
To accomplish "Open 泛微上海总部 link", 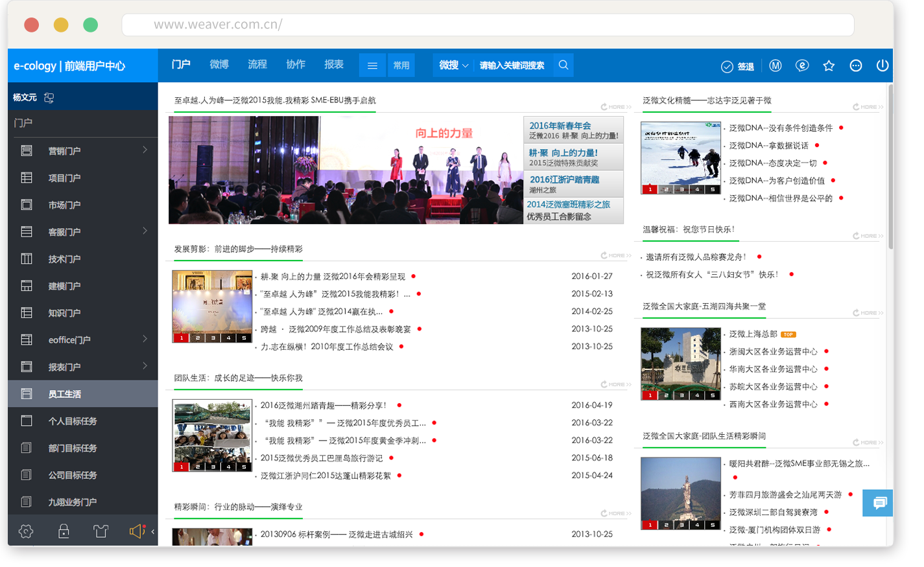I will coord(753,334).
